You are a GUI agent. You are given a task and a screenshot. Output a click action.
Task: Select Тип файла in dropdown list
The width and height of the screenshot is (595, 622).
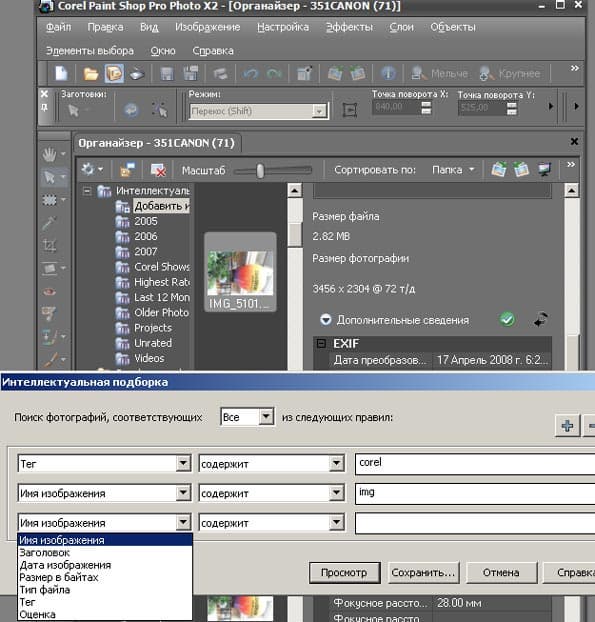pyautogui.click(x=105, y=590)
